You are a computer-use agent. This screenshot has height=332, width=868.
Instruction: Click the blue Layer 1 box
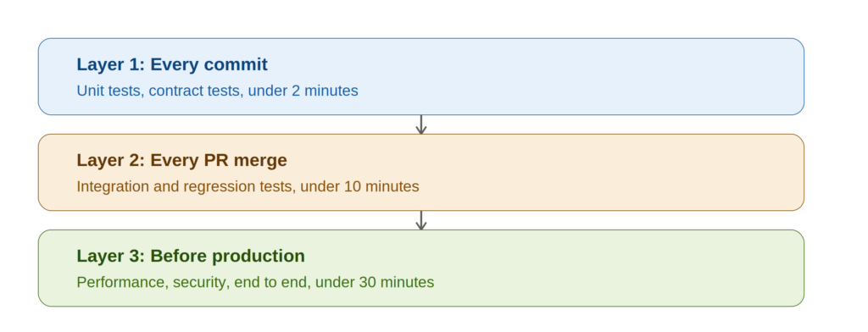pos(420,76)
